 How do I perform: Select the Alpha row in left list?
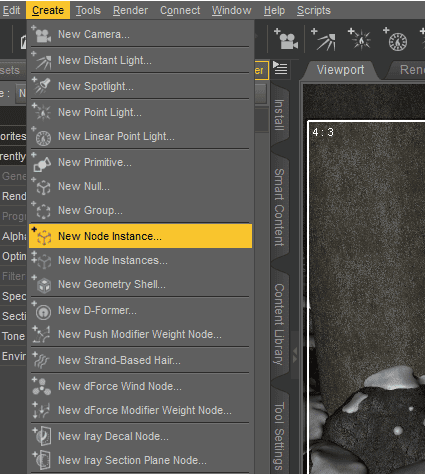point(13,236)
